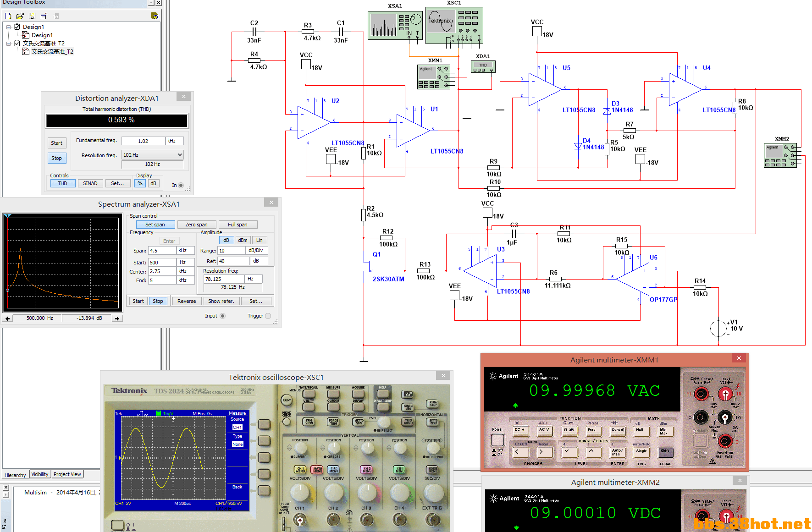Select the XDA1 distortion analyzer instrument icon
The height and width of the screenshot is (532, 812).
tap(483, 66)
